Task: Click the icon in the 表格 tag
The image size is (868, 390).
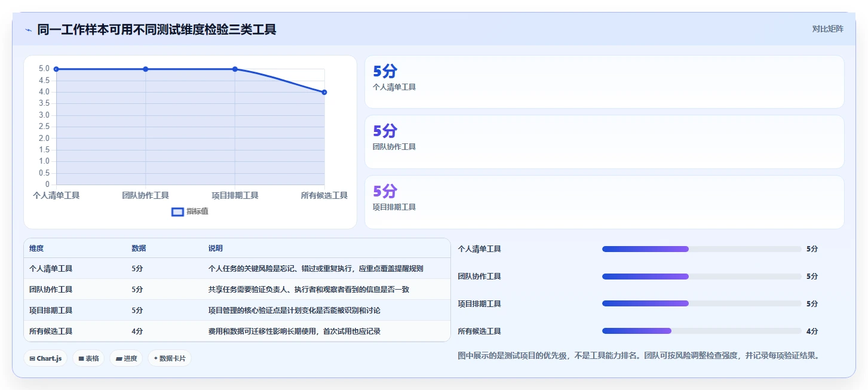Action: [81, 358]
